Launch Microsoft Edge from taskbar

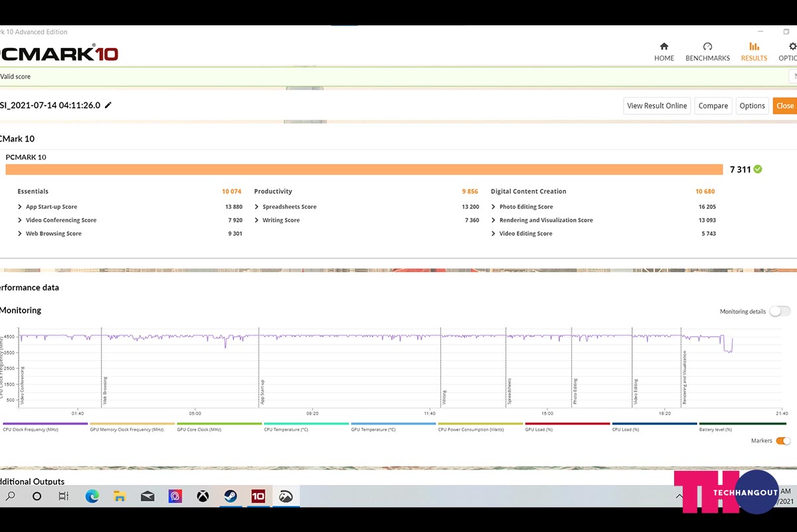tap(92, 496)
